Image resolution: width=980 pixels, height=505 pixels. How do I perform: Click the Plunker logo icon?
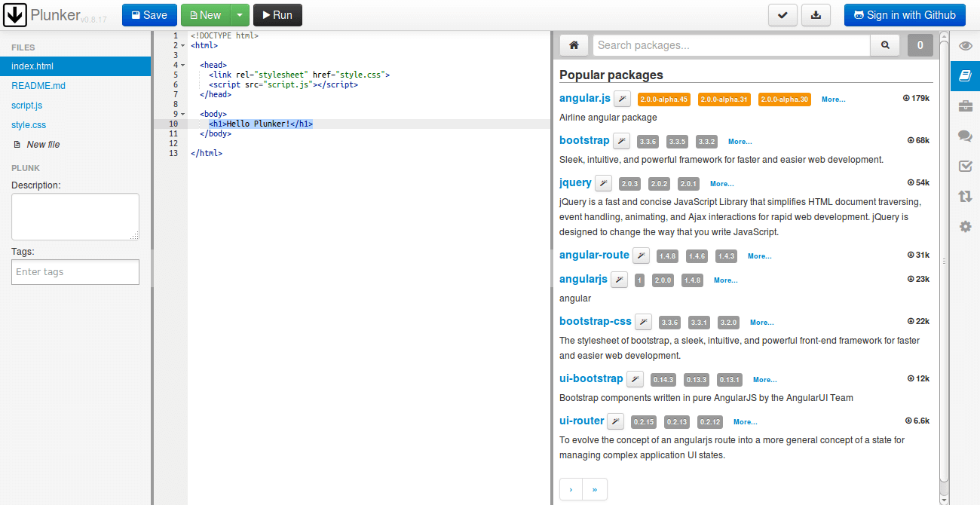15,15
